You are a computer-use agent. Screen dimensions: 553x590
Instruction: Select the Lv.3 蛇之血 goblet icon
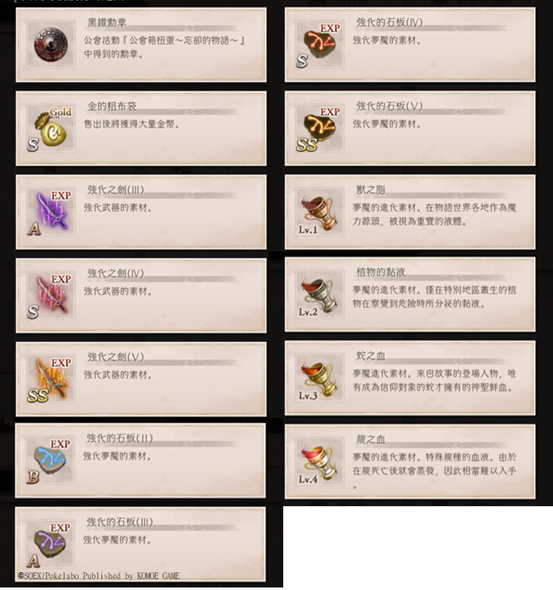(320, 378)
